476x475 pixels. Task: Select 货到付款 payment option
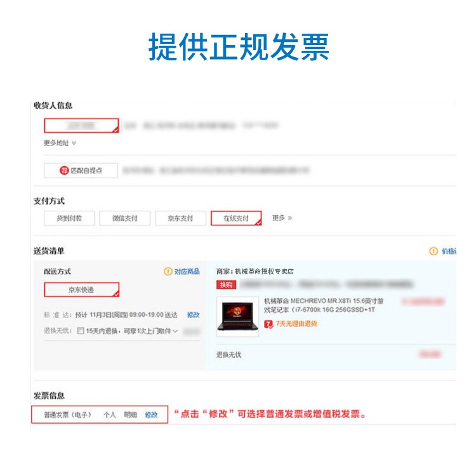pos(69,218)
